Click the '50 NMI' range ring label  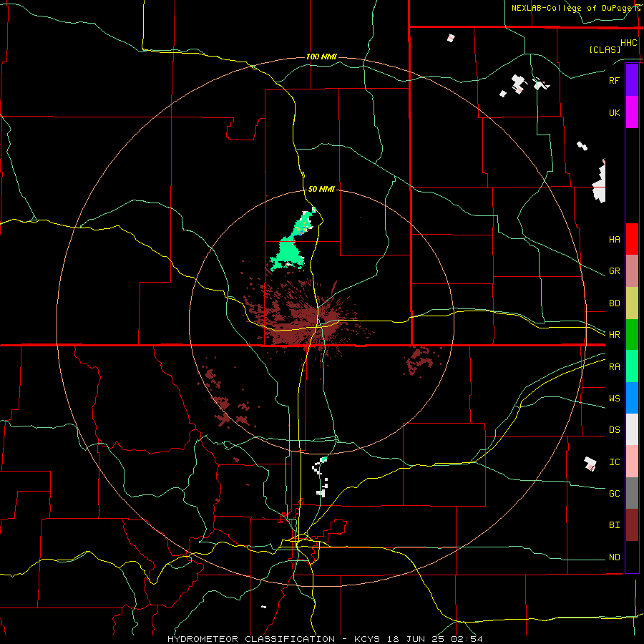[321, 189]
